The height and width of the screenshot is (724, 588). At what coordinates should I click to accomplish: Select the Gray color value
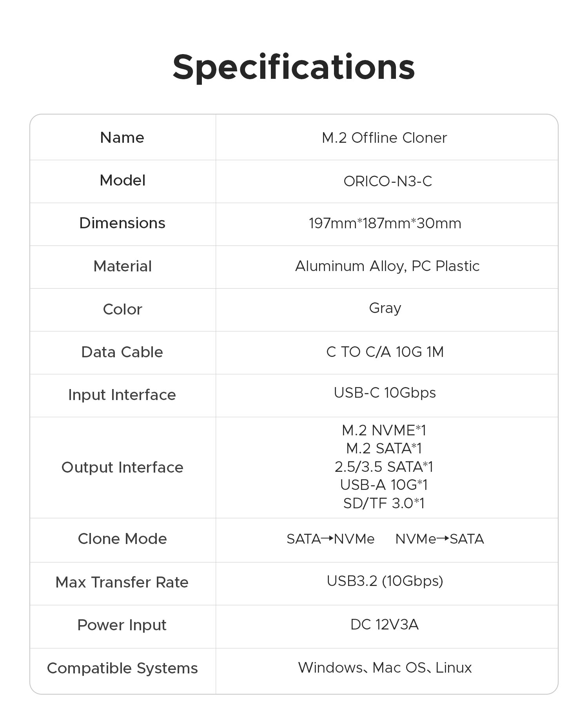coord(385,308)
